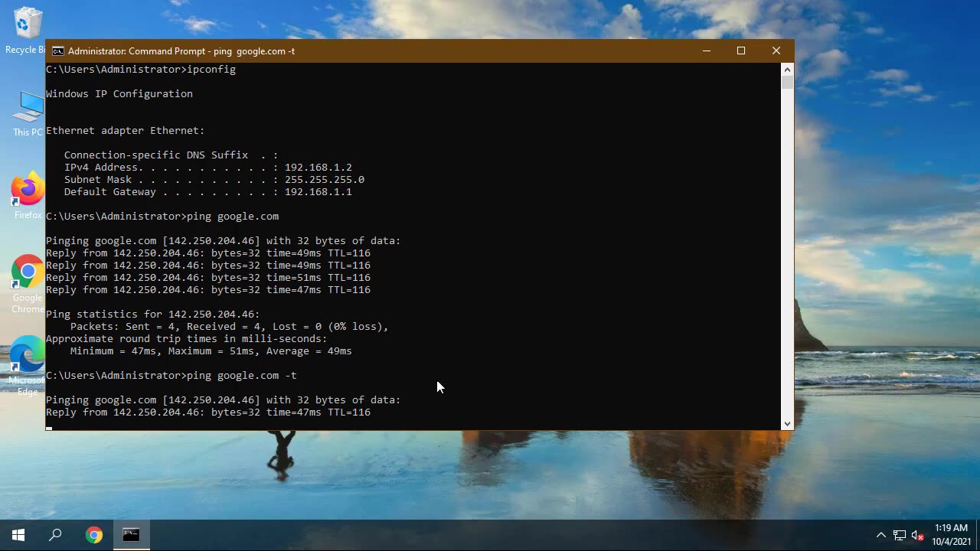Click the 'Minimum = 47ms' statistics line
The height and width of the screenshot is (551, 980).
(211, 351)
